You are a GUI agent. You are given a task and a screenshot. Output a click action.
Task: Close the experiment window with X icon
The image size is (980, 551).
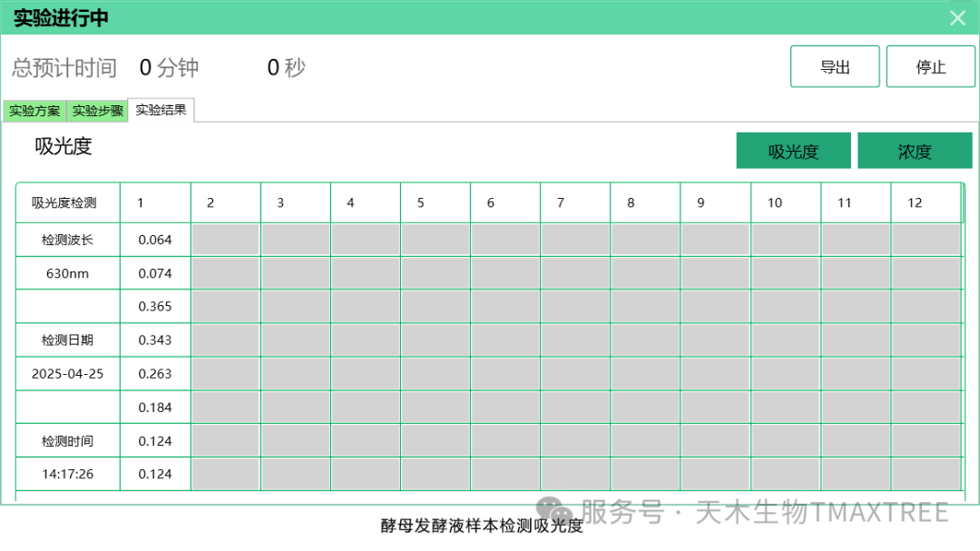pyautogui.click(x=957, y=17)
